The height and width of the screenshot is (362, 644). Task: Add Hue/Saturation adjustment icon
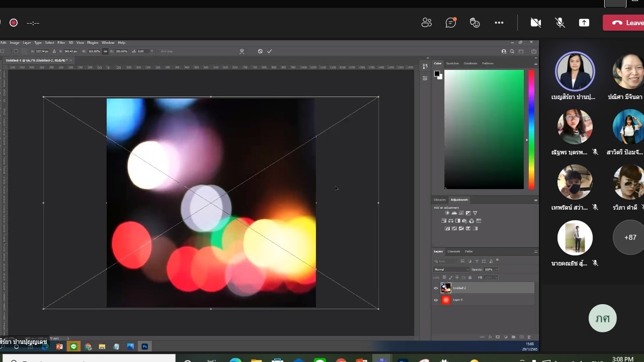pyautogui.click(x=444, y=221)
